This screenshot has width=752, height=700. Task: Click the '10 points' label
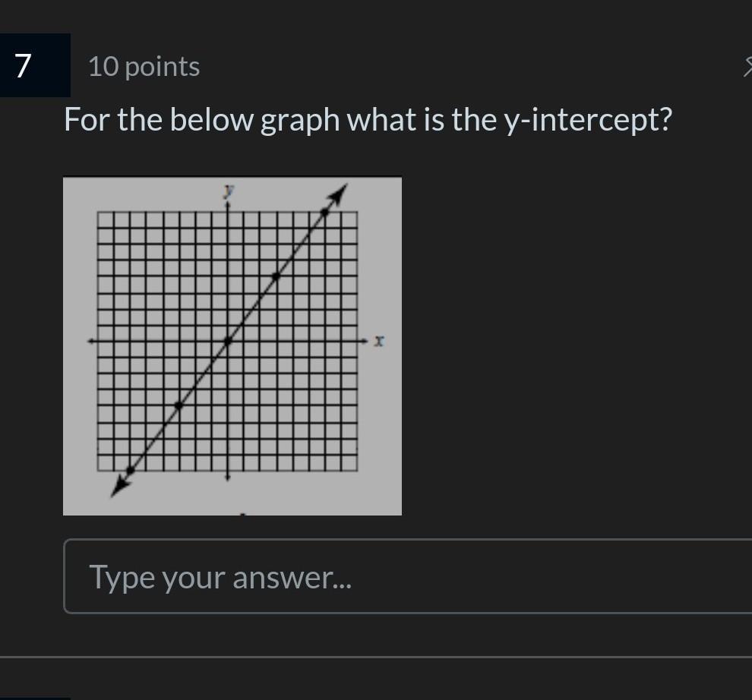pos(144,67)
